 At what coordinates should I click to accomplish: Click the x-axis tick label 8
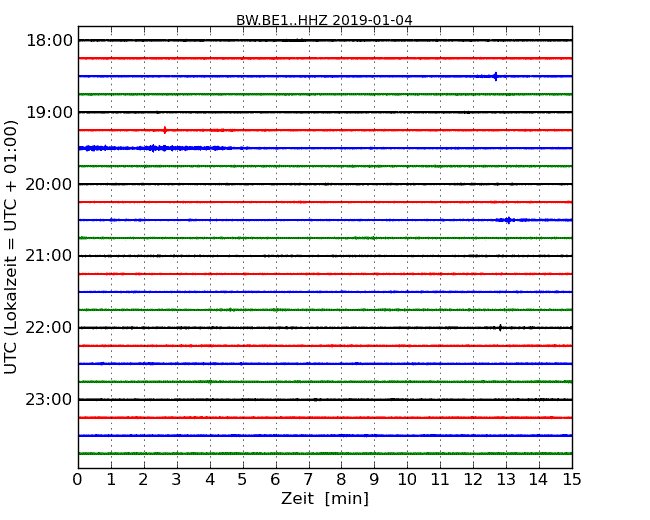[x=341, y=479]
